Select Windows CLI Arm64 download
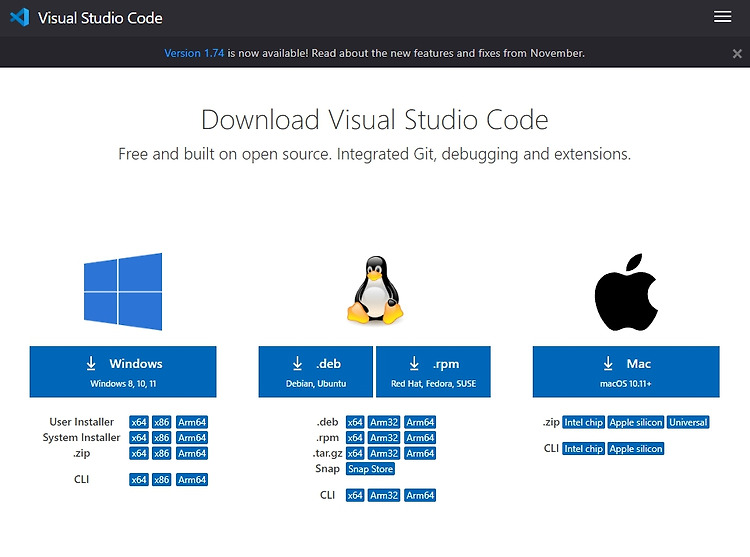This screenshot has width=750, height=557. (192, 480)
